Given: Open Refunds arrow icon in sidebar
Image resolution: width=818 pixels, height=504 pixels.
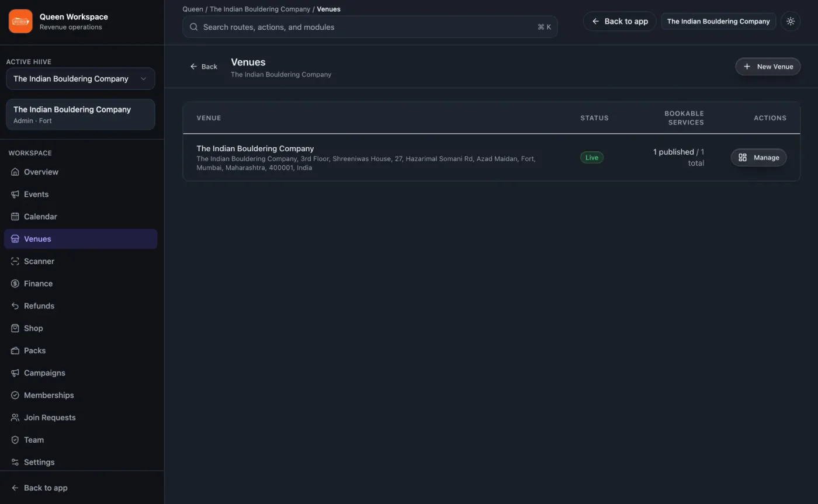Looking at the screenshot, I should 15,306.
